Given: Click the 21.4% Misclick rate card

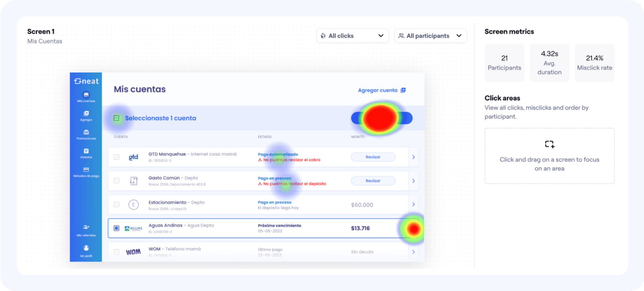Looking at the screenshot, I should (x=594, y=63).
